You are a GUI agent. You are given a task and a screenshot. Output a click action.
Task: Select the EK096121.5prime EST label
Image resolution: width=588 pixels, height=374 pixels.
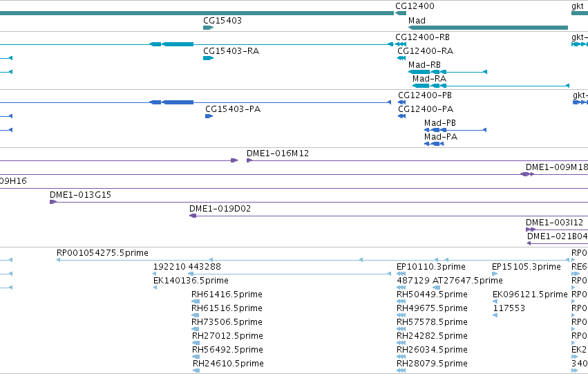coord(530,294)
